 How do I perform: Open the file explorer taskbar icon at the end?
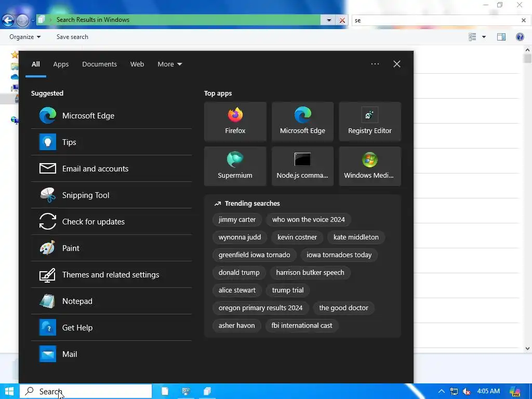(207, 391)
